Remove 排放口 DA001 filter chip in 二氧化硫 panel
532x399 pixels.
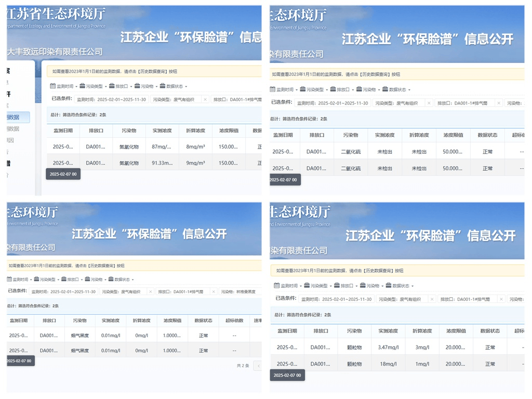[499, 103]
